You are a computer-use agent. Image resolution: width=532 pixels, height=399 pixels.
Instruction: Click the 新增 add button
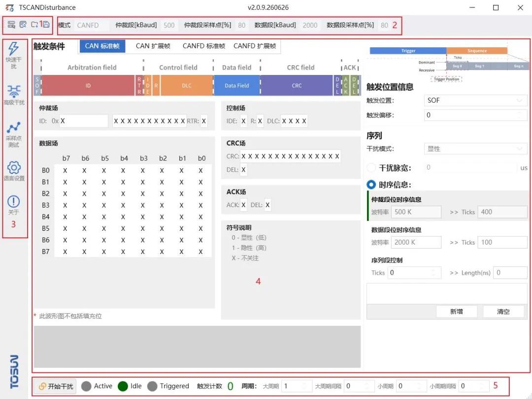456,311
